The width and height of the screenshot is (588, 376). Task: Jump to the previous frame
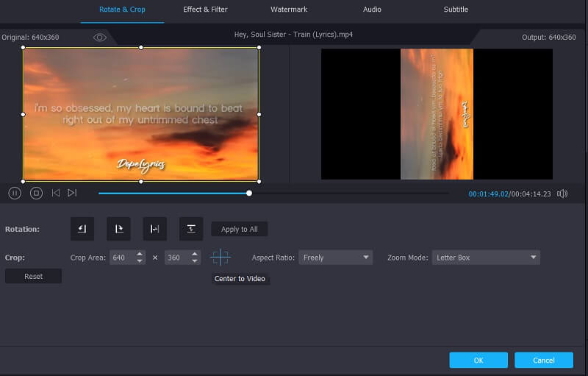tap(56, 193)
